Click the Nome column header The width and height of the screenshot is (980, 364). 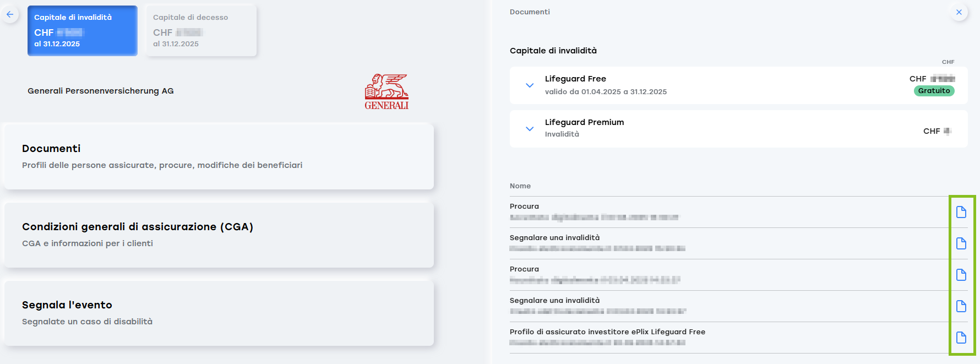click(520, 186)
